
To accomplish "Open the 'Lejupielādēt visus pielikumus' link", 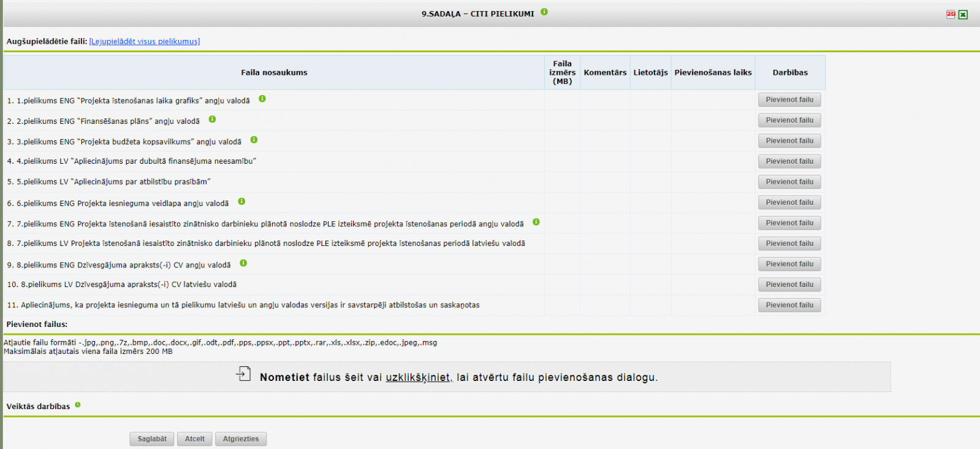I will coord(145,42).
